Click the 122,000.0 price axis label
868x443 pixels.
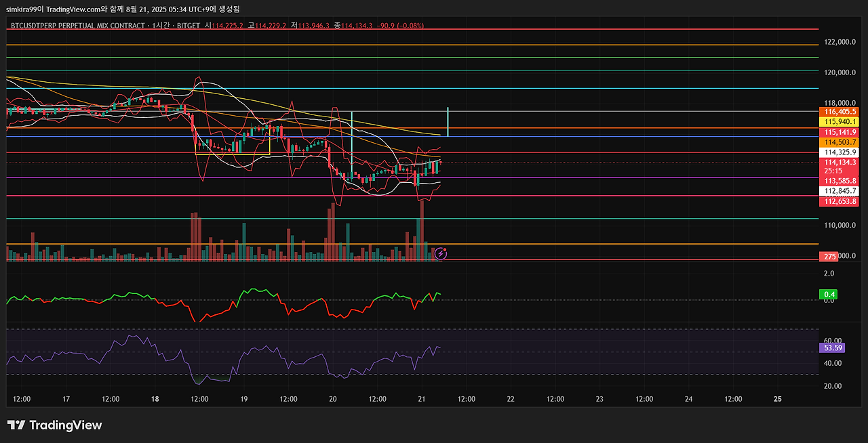click(x=840, y=42)
